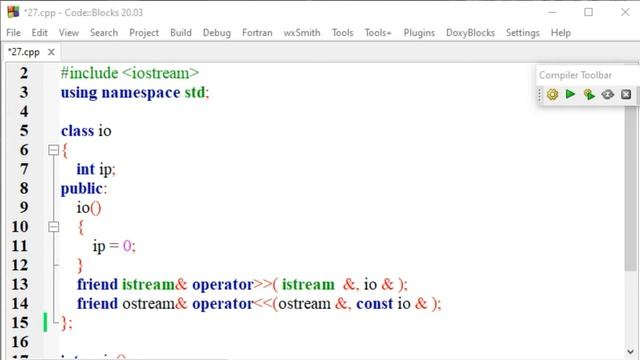Open the Search menu
The height and width of the screenshot is (360, 640).
click(x=104, y=33)
